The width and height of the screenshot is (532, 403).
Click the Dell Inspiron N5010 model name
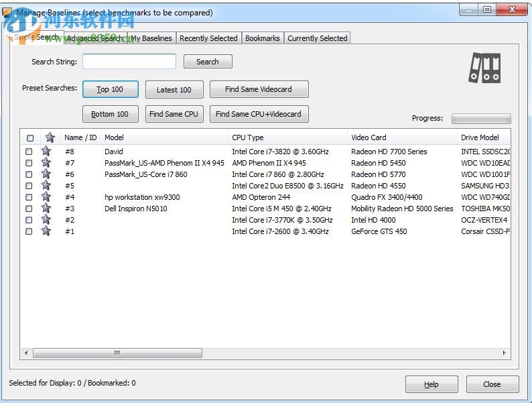136,209
